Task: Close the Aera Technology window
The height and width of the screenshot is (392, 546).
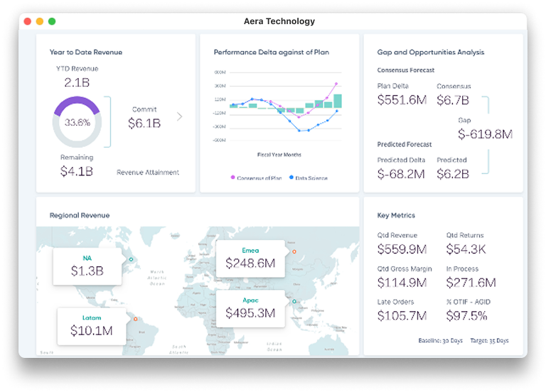Action: point(28,21)
